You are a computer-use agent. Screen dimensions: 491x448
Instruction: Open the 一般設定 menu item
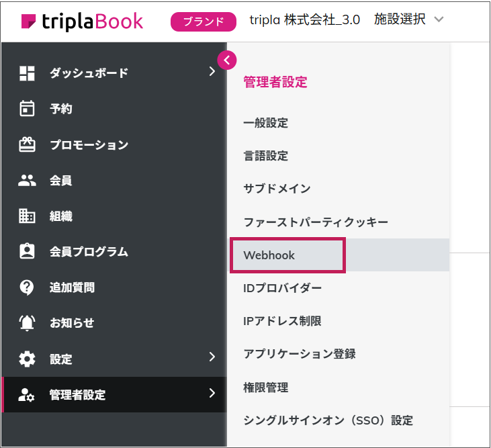coord(266,123)
